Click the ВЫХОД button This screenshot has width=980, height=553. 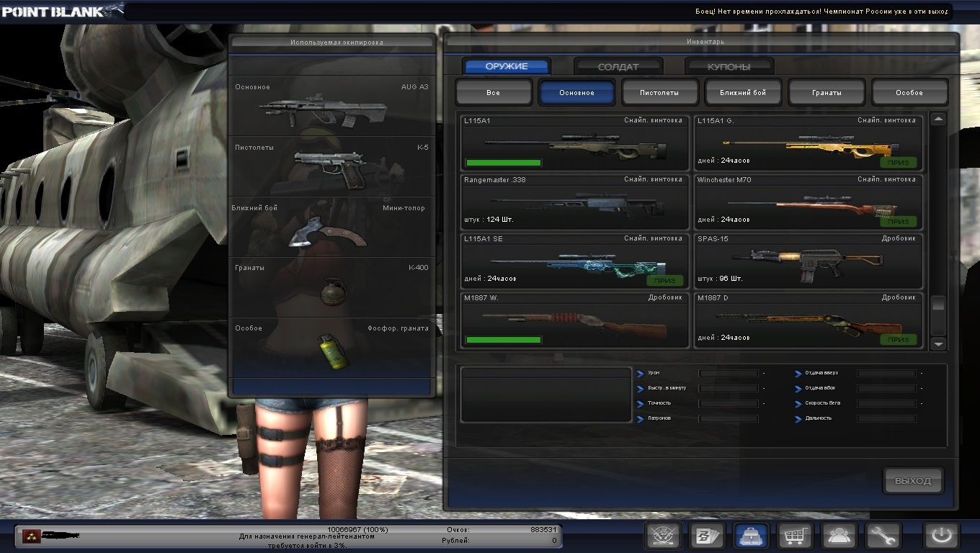pos(913,481)
